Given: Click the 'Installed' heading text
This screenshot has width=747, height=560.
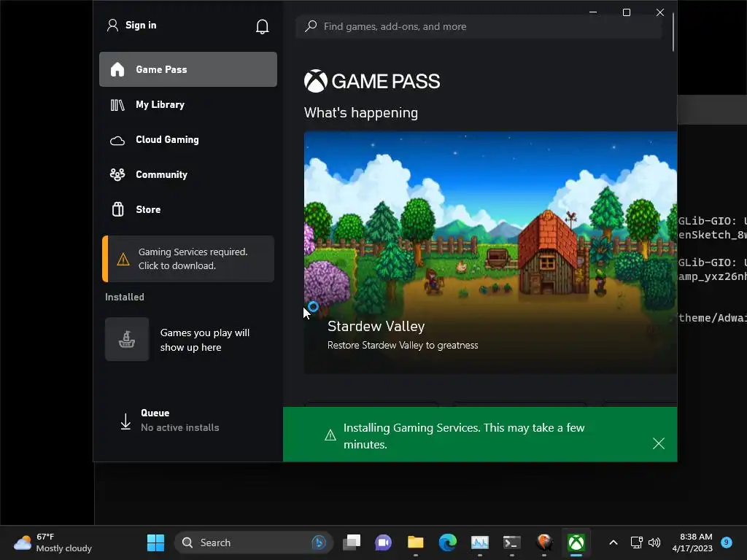Looking at the screenshot, I should pos(125,297).
